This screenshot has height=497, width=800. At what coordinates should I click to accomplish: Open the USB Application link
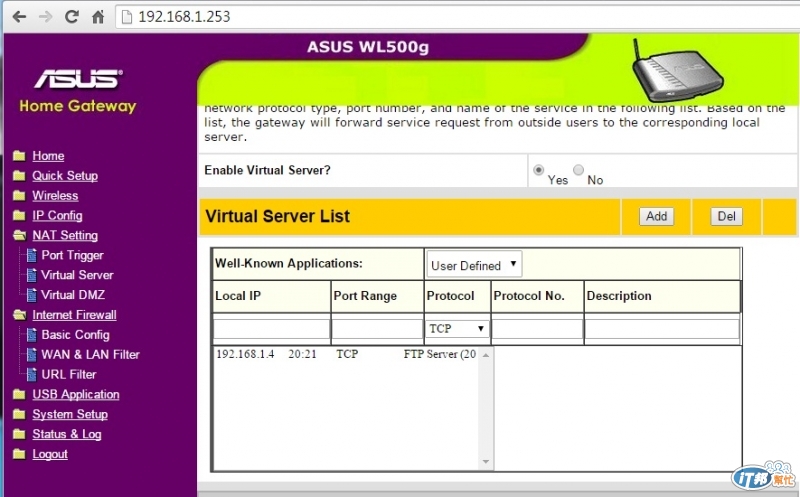76,394
